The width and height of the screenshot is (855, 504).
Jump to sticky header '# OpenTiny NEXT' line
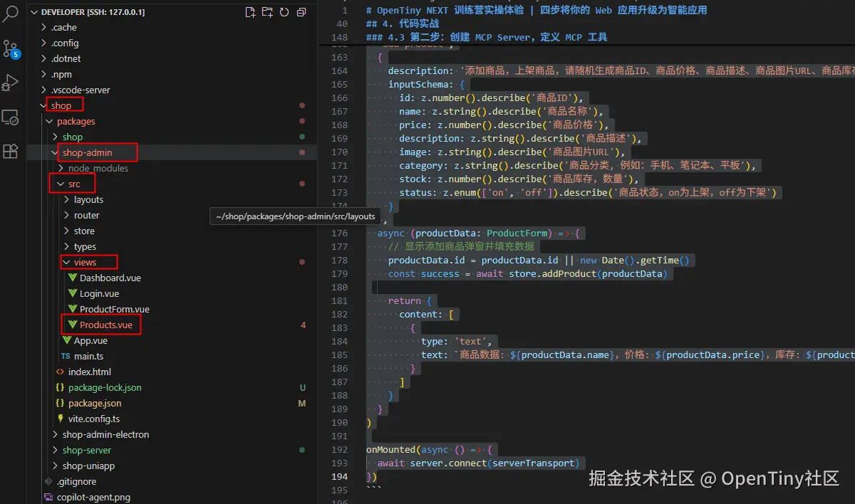(537, 10)
